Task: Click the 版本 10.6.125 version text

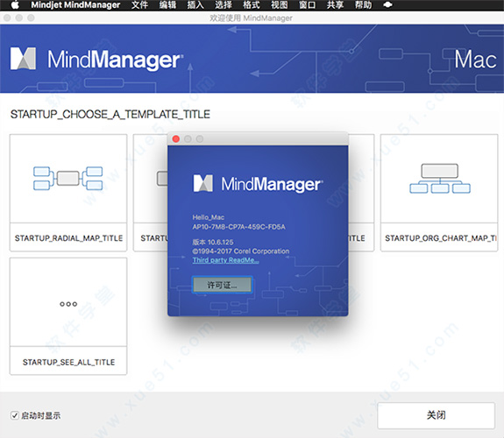Action: (x=213, y=242)
